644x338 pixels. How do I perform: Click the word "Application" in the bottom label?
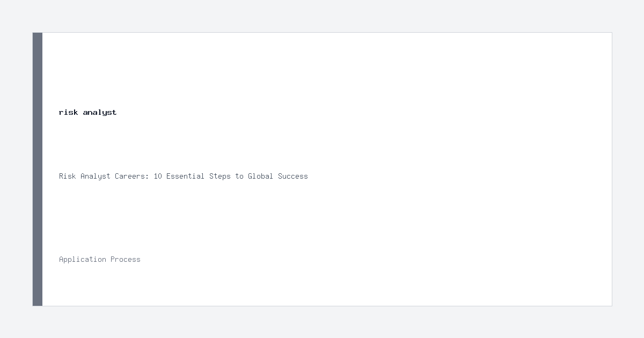point(83,260)
